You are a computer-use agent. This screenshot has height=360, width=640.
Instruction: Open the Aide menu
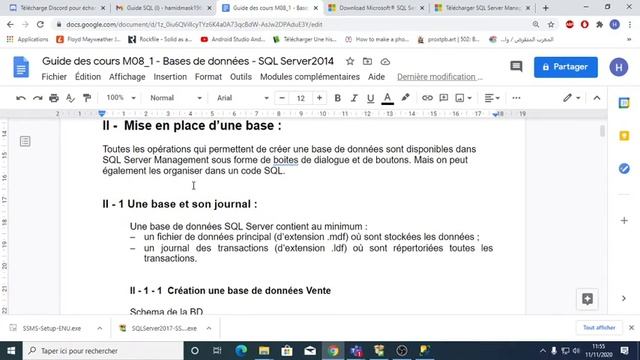(376, 77)
